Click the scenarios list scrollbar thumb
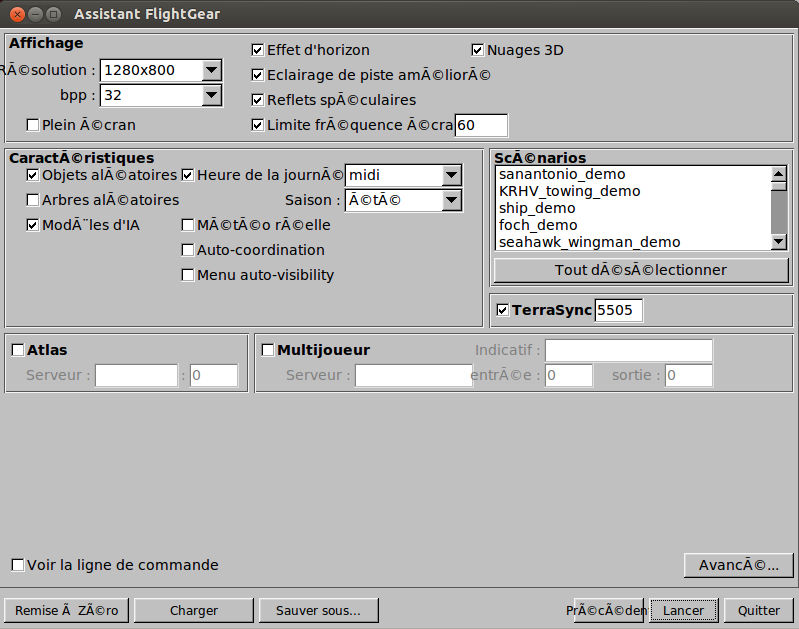The height and width of the screenshot is (629, 799). [x=778, y=186]
